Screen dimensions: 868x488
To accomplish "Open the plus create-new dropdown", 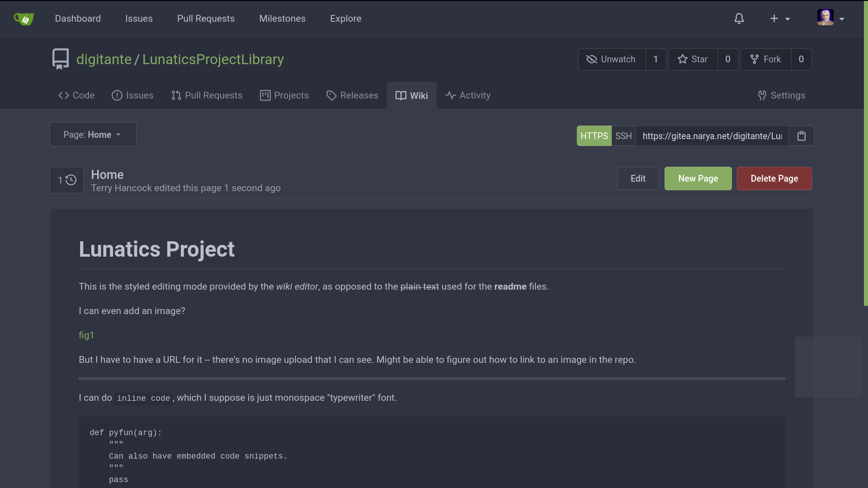I will click(779, 19).
